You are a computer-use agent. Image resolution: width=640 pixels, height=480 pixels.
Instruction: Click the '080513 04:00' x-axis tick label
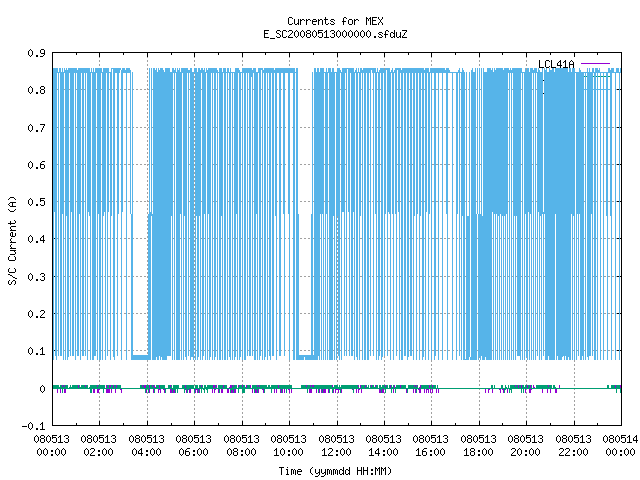click(146, 446)
